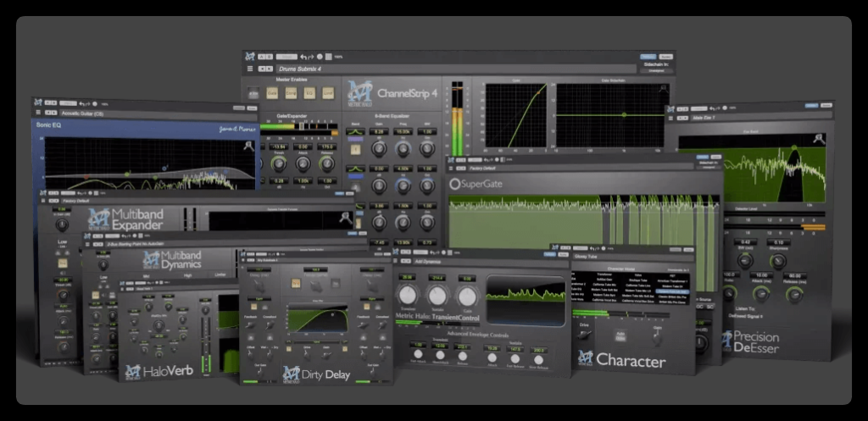Click the Metric Halo logo in the TransientControl toolbar
This screenshot has width=868, height=421.
395,252
